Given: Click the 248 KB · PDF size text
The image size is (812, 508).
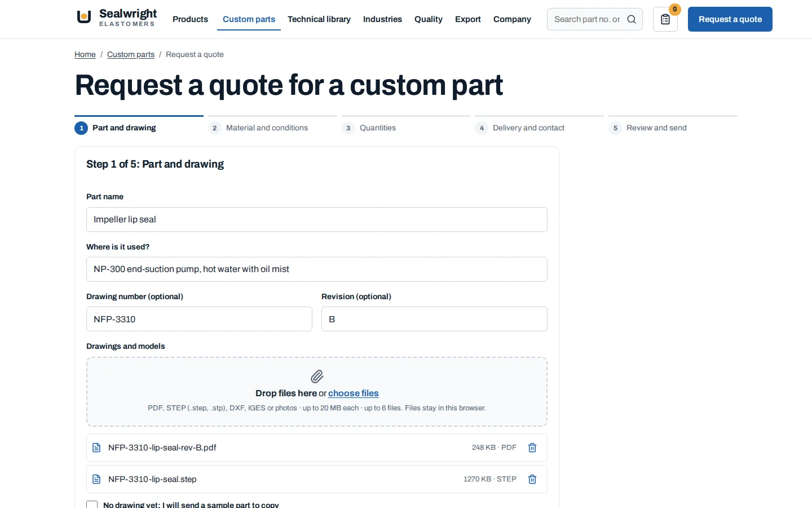Looking at the screenshot, I should pos(494,448).
